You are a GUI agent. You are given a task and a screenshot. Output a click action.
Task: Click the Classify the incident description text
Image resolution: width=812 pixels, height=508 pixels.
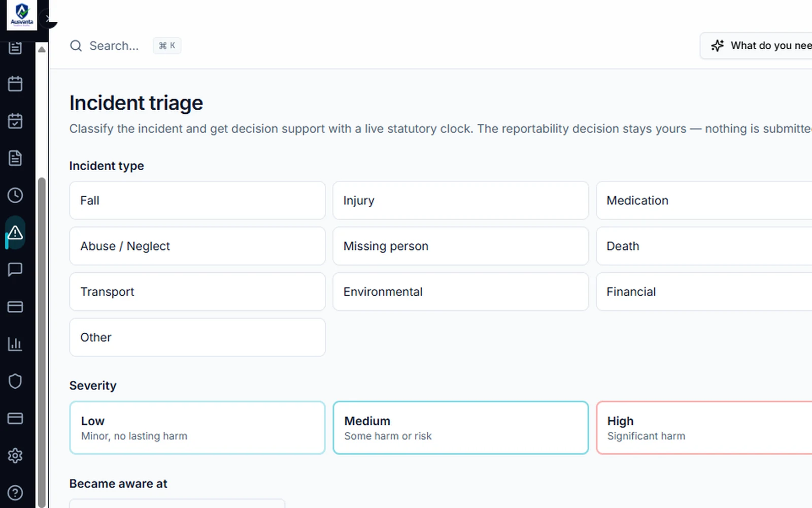pos(441,129)
